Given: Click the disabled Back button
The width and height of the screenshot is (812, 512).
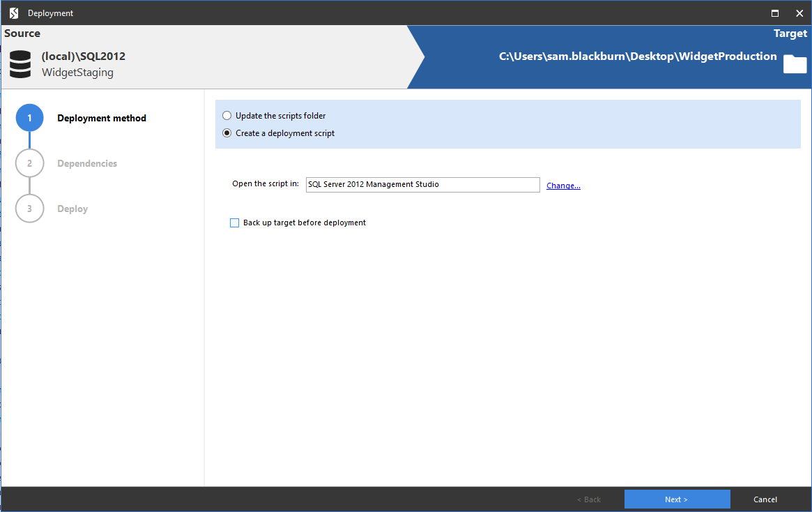Looking at the screenshot, I should click(589, 499).
